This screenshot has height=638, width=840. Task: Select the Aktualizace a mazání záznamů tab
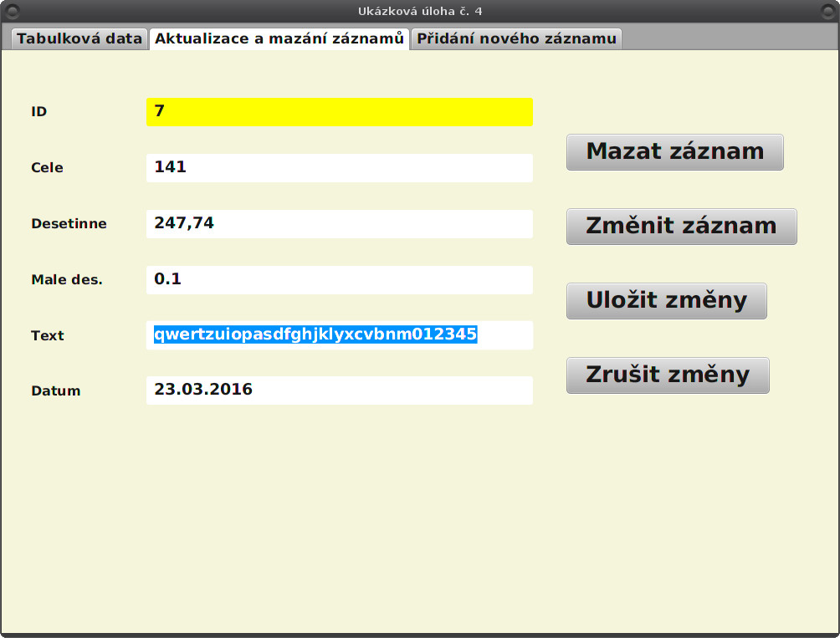pyautogui.click(x=279, y=39)
